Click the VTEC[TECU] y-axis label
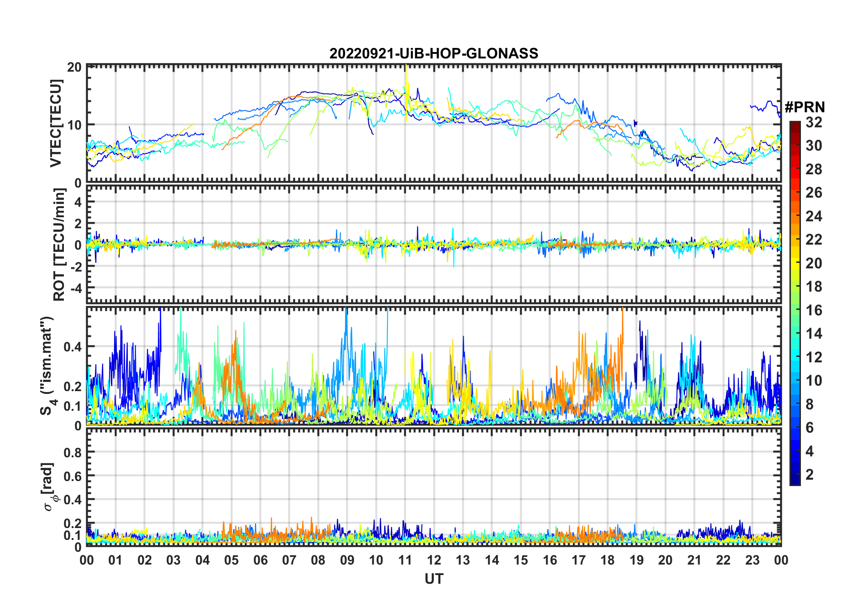868x607 pixels. tap(56, 123)
